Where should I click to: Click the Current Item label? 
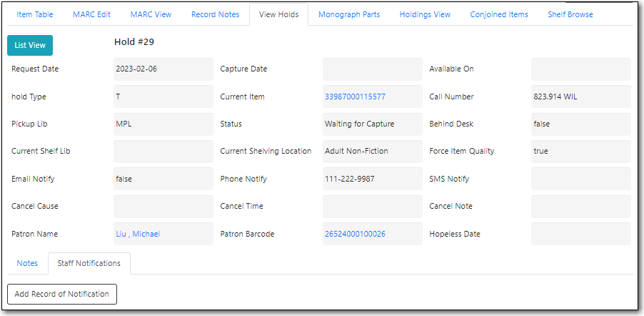[242, 97]
